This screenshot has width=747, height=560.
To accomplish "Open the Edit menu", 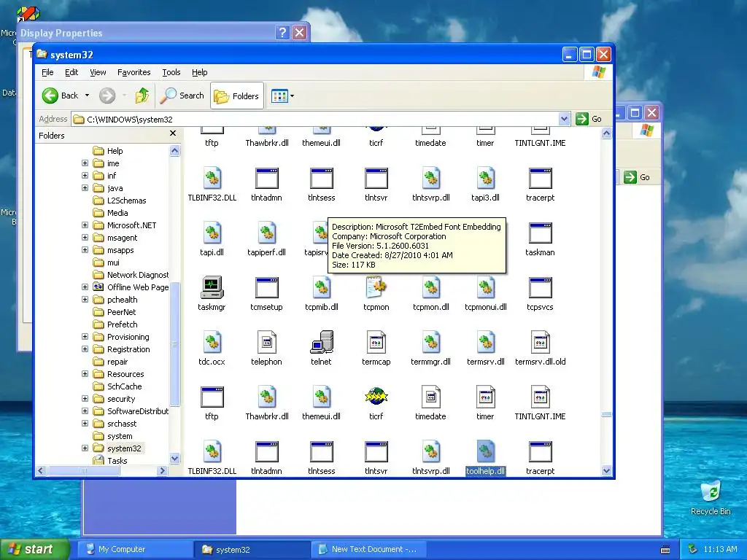I will (71, 72).
